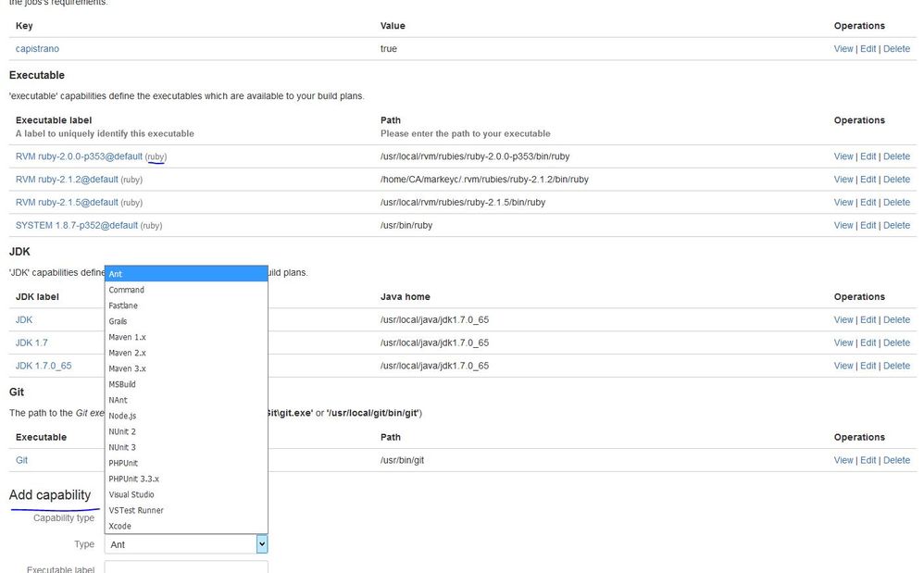The width and height of the screenshot is (924, 573).
Task: Open RVM ruby-2.1.2@default link
Action: click(x=67, y=180)
